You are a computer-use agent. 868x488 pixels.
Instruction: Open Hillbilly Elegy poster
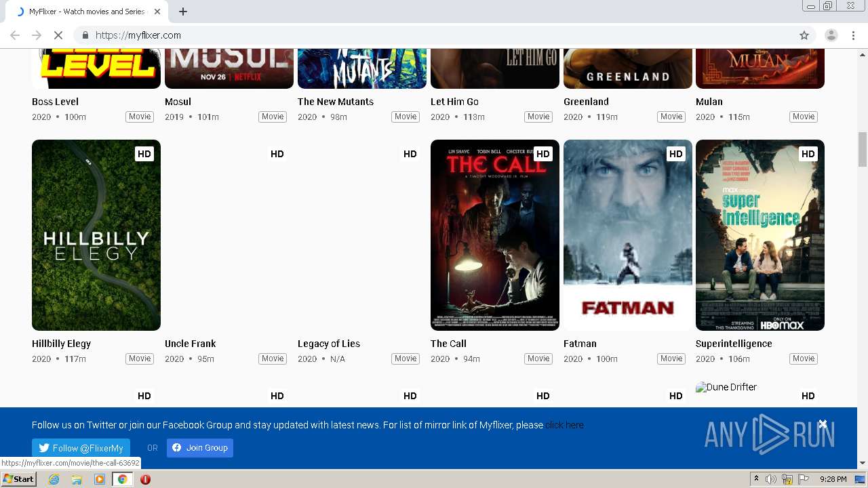coord(96,235)
